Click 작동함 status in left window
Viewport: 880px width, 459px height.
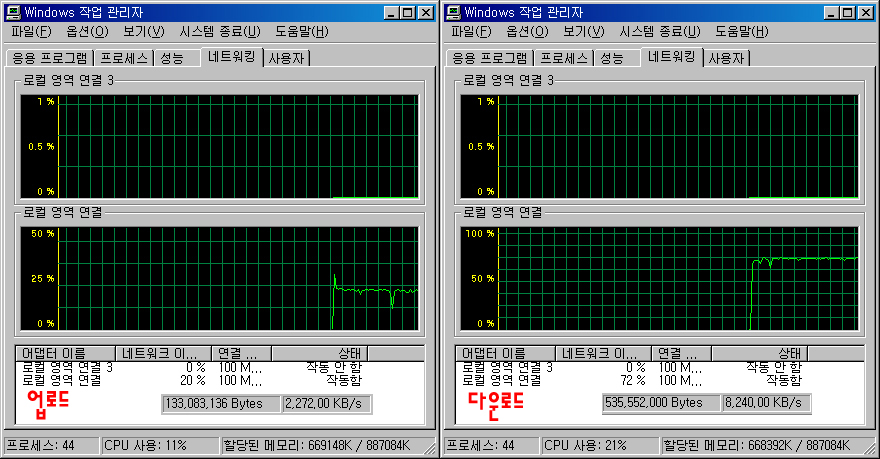pos(344,380)
